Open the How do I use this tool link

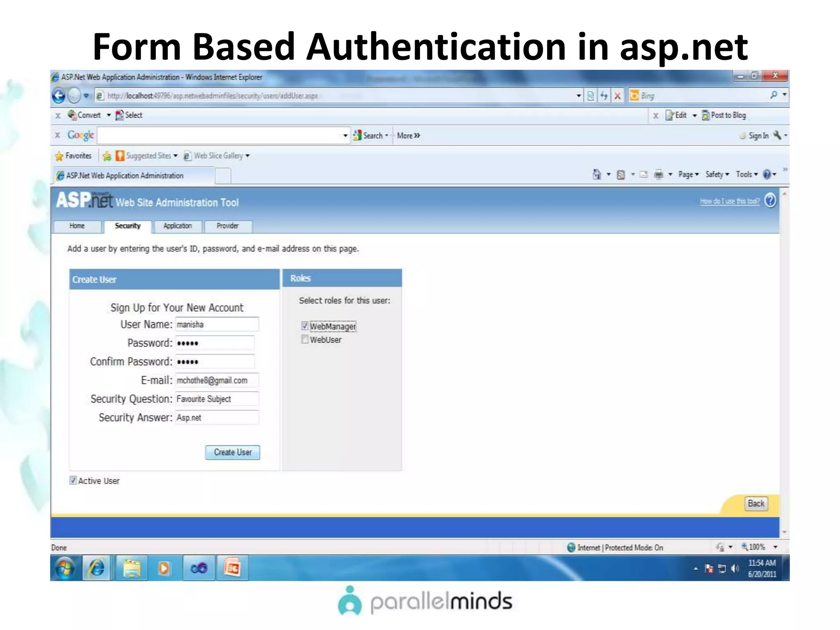[729, 201]
